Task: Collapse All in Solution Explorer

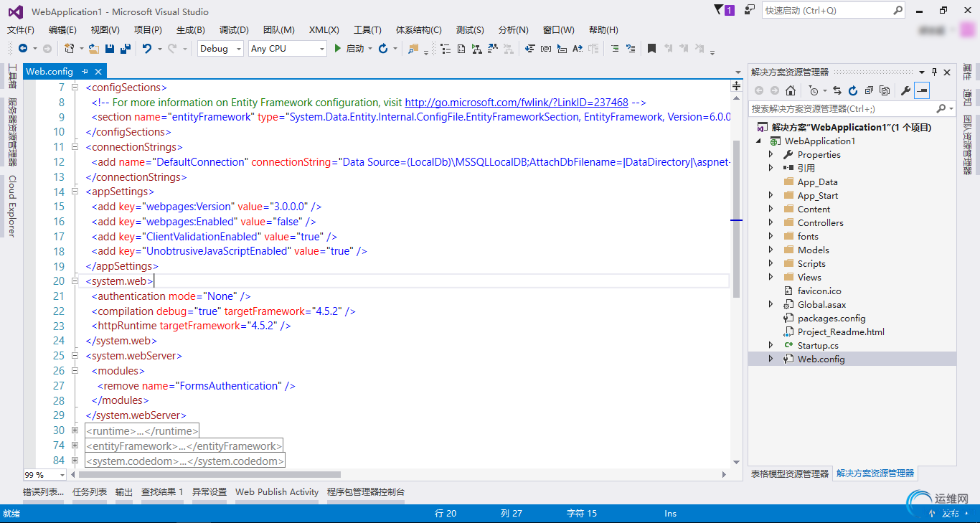Action: 869,90
